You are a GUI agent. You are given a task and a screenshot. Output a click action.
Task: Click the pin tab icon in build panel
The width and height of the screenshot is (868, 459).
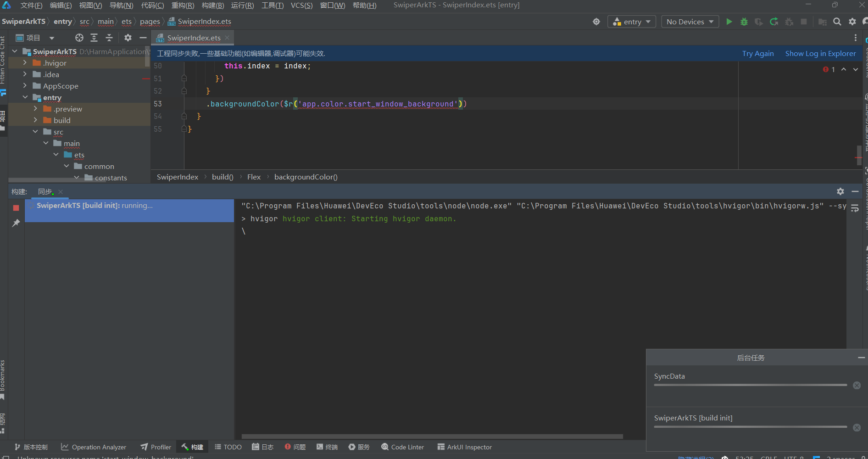pyautogui.click(x=16, y=223)
